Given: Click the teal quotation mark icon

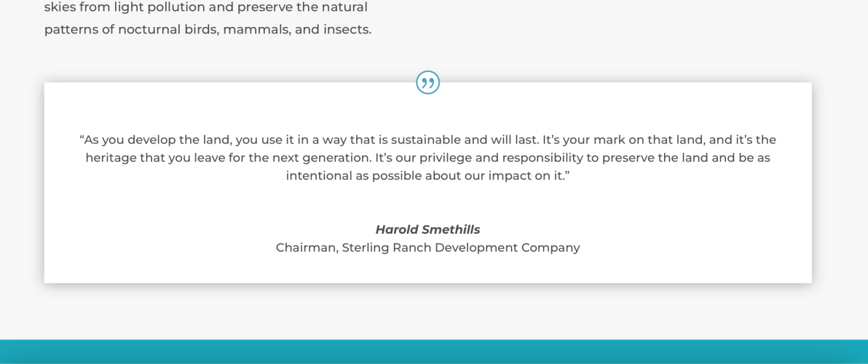Looking at the screenshot, I should point(428,82).
